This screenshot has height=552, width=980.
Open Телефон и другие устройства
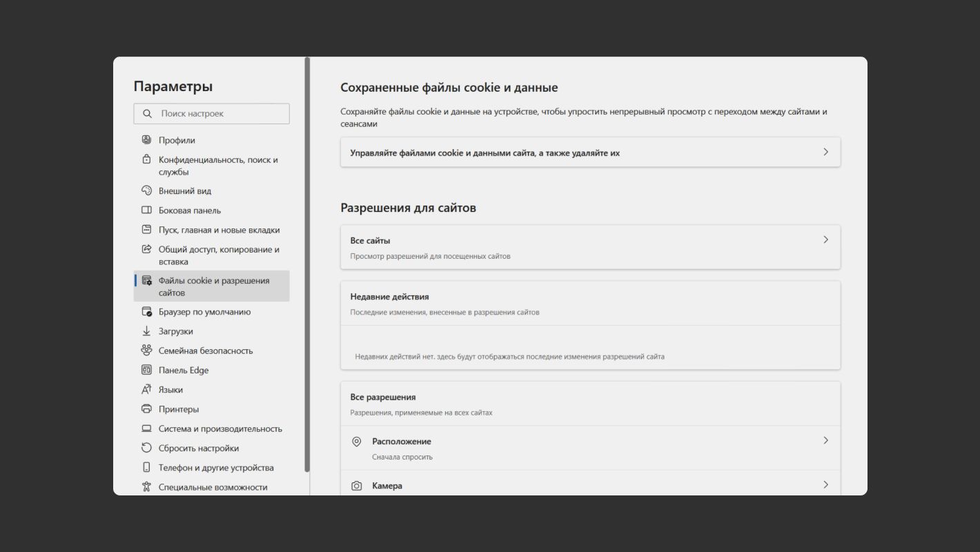[x=215, y=468]
